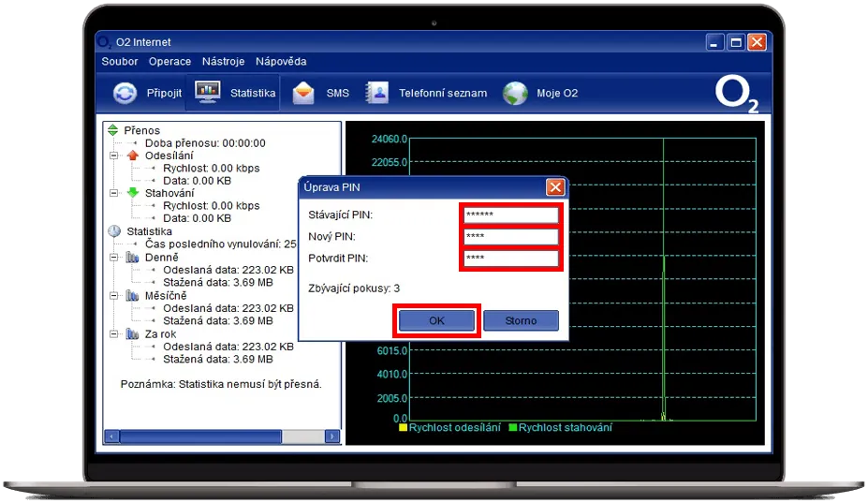This screenshot has height=503, width=868.
Task: Click the Moje O2 globe icon
Action: point(515,94)
